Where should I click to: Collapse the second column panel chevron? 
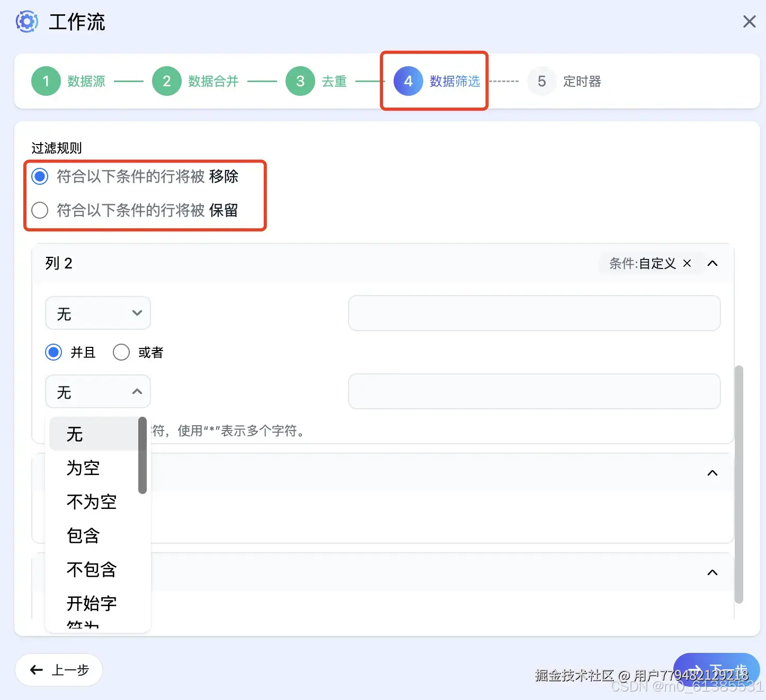(712, 473)
